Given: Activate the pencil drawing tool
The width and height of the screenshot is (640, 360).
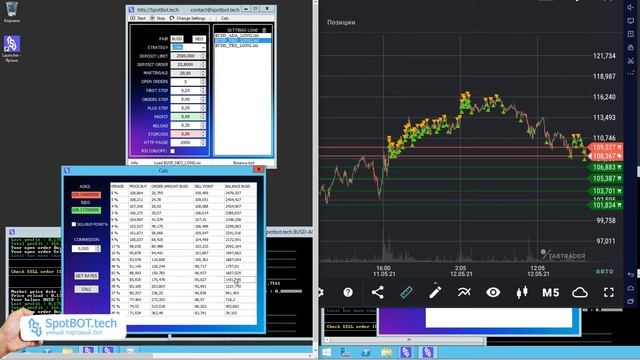Looking at the screenshot, I should coord(435,291).
